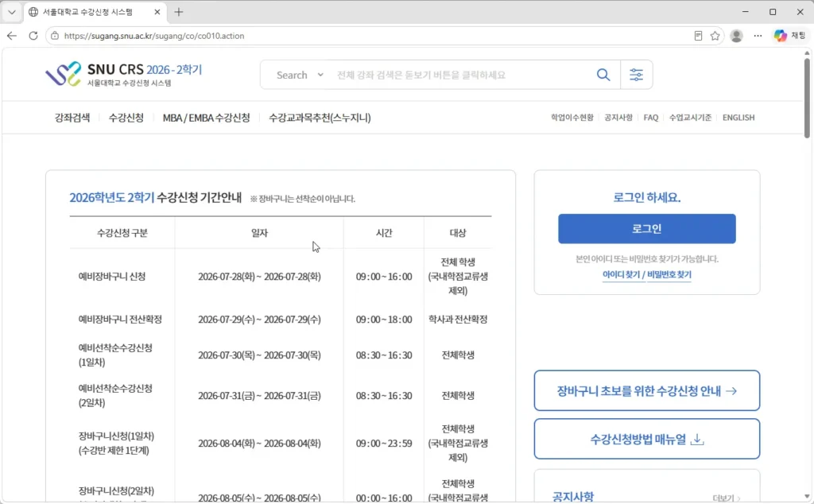Click date cell 2026-07-31(금) ~ 2026-07-31(금)

point(259,396)
